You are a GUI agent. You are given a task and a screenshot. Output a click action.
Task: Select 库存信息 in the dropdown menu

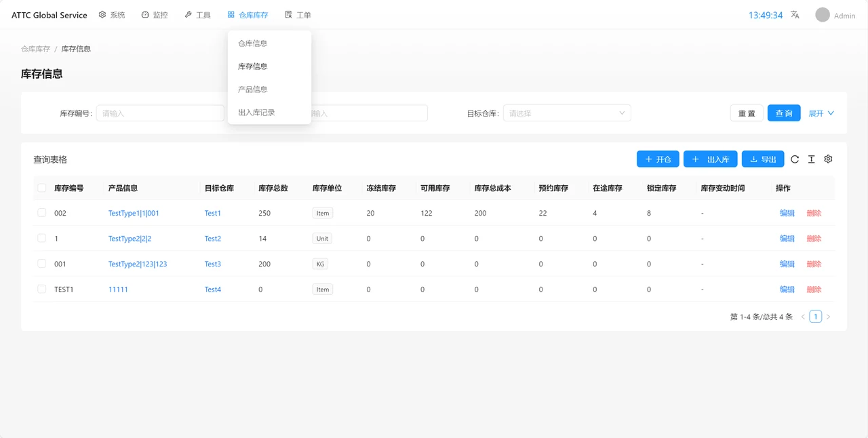(269, 66)
